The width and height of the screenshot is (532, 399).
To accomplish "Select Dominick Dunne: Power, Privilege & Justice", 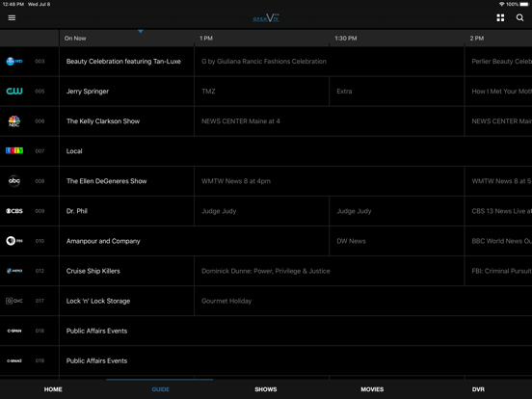I will coord(329,271).
